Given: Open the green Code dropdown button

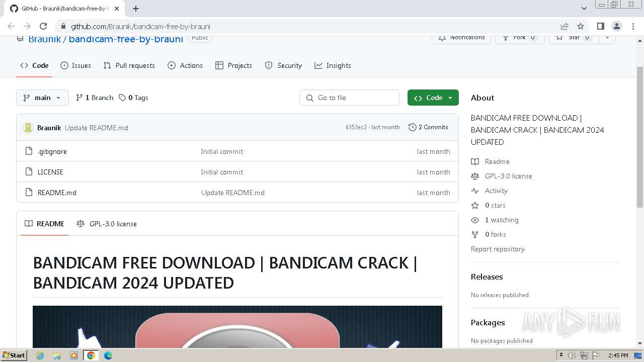Looking at the screenshot, I should (433, 98).
